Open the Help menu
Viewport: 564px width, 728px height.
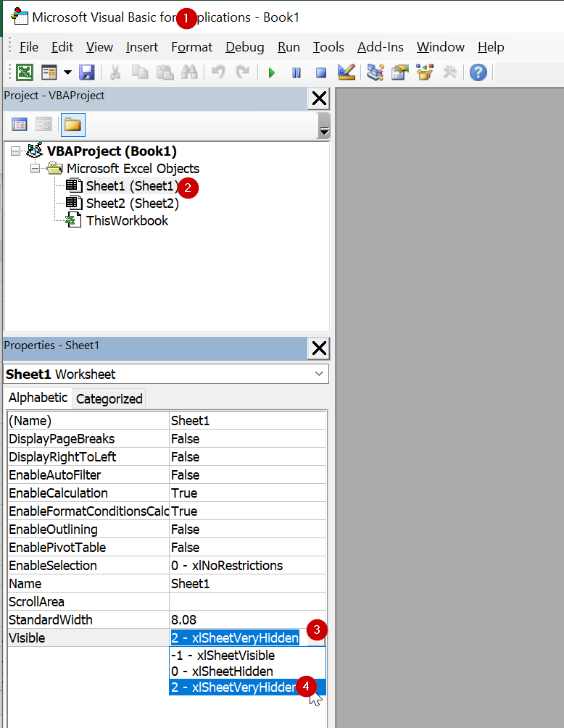(x=491, y=47)
